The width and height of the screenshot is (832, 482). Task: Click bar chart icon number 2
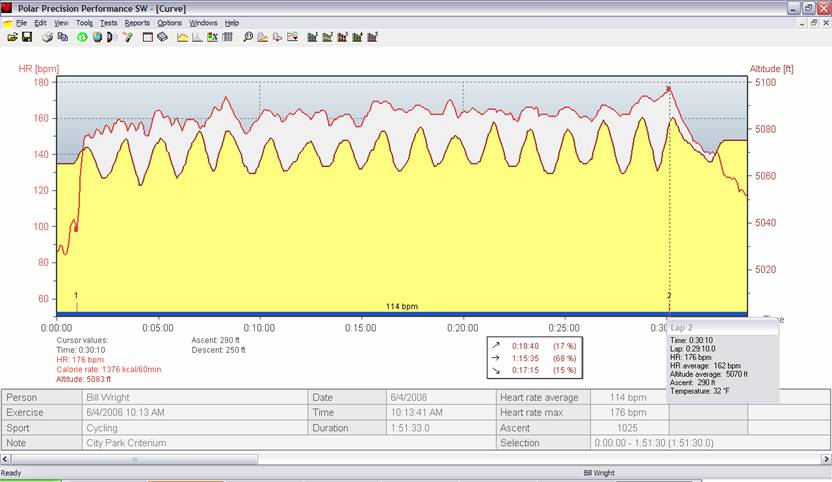327,37
